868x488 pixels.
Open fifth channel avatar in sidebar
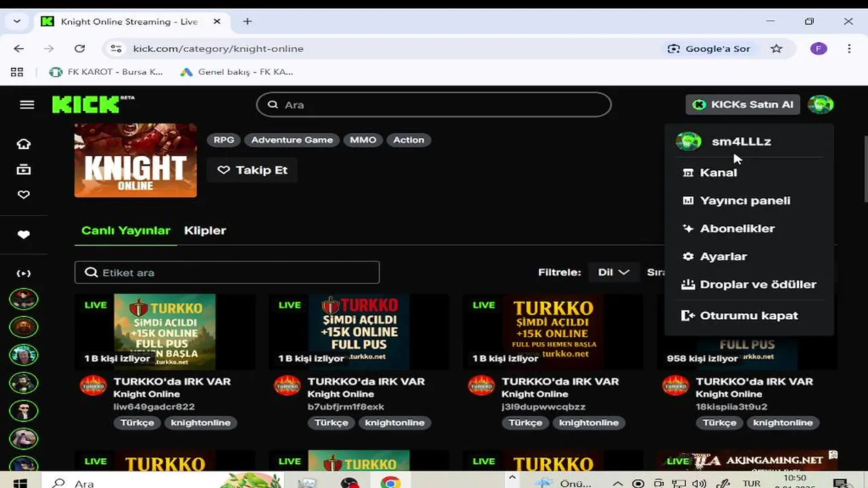(24, 411)
